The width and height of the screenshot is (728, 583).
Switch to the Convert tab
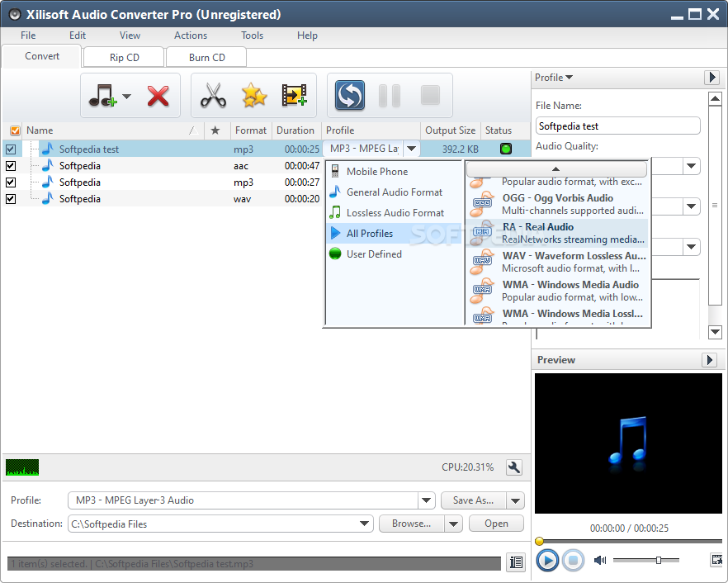pyautogui.click(x=42, y=56)
